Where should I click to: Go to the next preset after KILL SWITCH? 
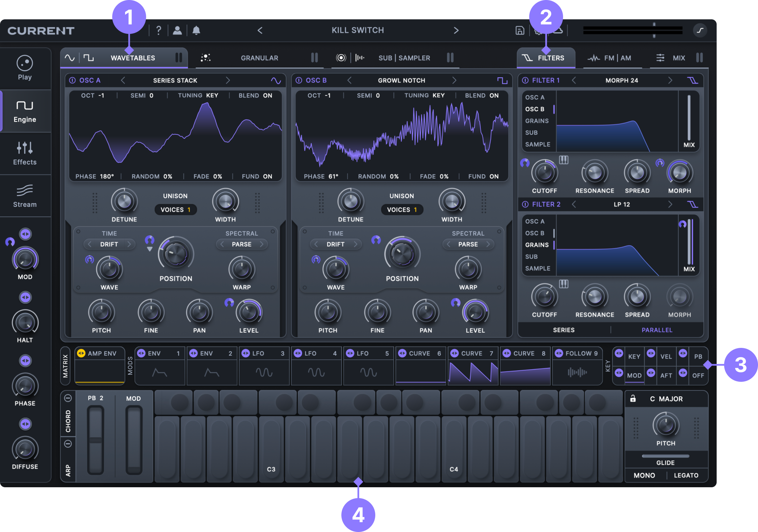(x=456, y=31)
